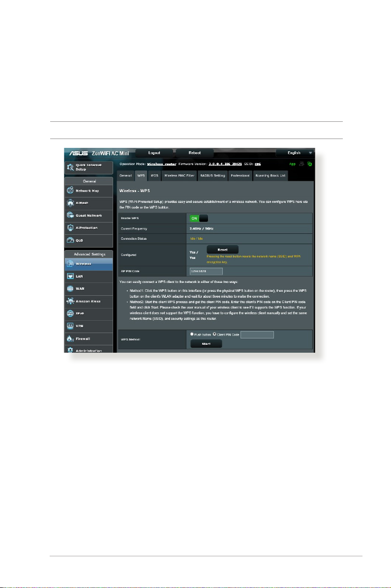
Task: Open the QoS gauge icon
Action: tap(70, 240)
